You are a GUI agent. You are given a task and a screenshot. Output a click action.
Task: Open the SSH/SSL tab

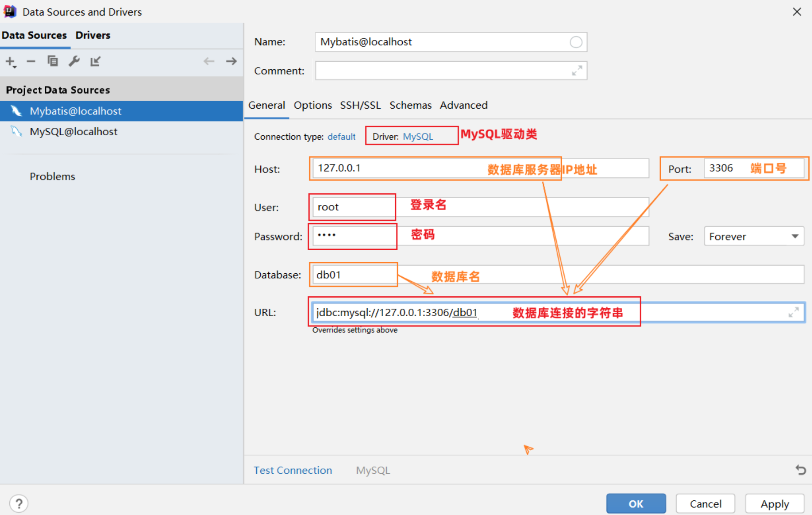pyautogui.click(x=360, y=105)
